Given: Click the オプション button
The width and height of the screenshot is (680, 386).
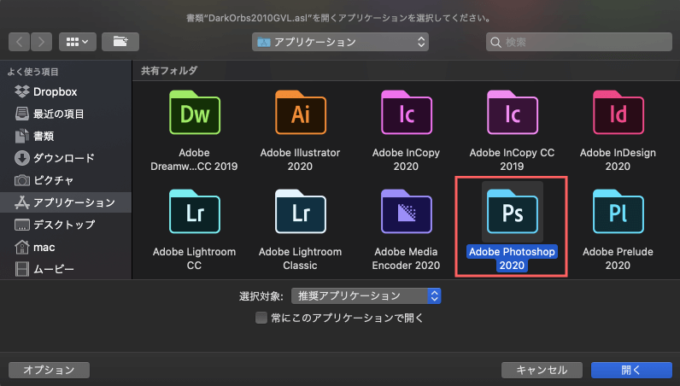Looking at the screenshot, I should tap(49, 370).
